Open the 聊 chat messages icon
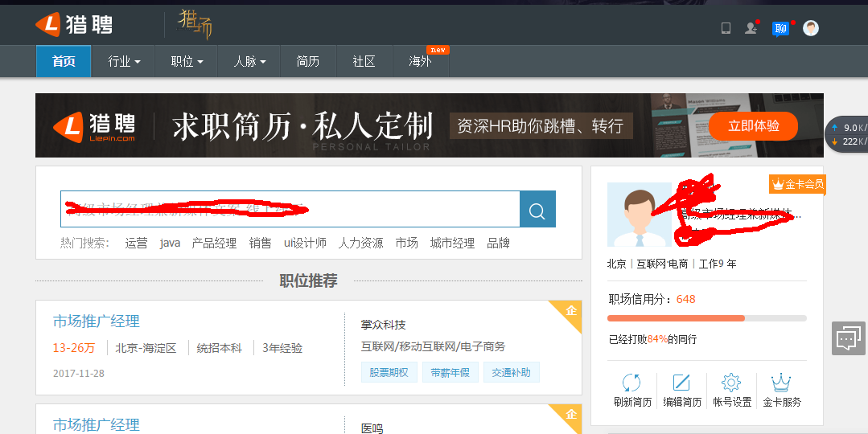Viewport: 868px width, 434px height. (780, 28)
